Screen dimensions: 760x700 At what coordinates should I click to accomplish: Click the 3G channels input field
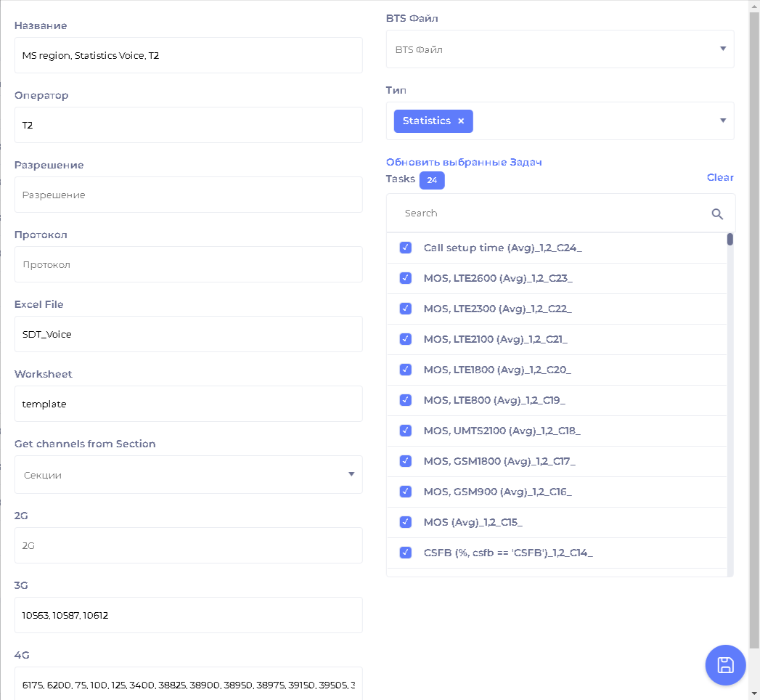[188, 616]
